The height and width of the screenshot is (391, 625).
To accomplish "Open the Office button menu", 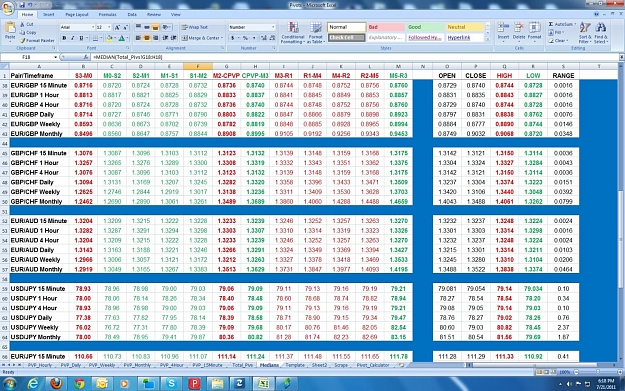I will pyautogui.click(x=8, y=8).
